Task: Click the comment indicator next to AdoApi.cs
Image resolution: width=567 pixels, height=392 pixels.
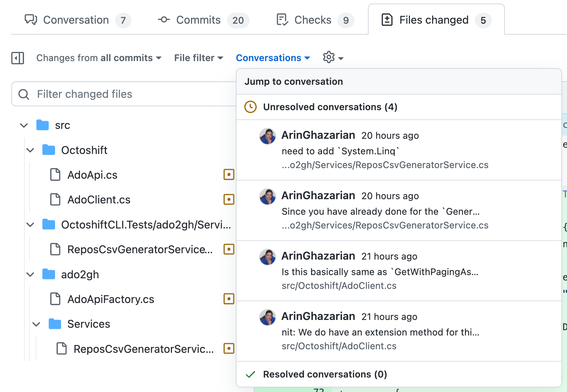Action: pyautogui.click(x=229, y=174)
